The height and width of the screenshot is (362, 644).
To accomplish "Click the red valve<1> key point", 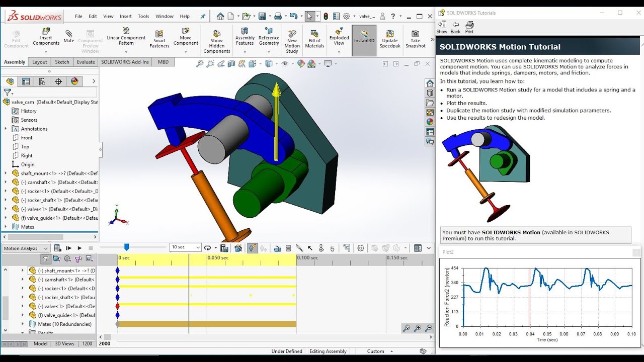I will pos(117,306).
